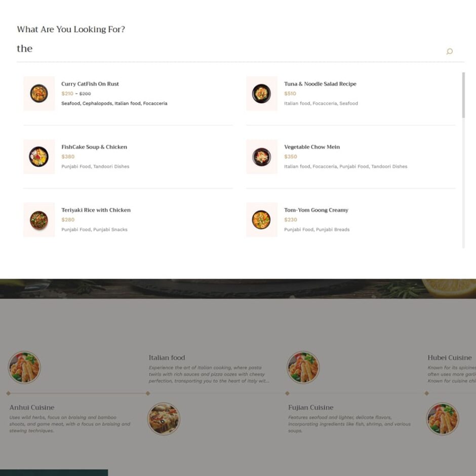Viewport: 476px width, 476px height.
Task: Click the search magnifier icon
Action: pos(449,51)
